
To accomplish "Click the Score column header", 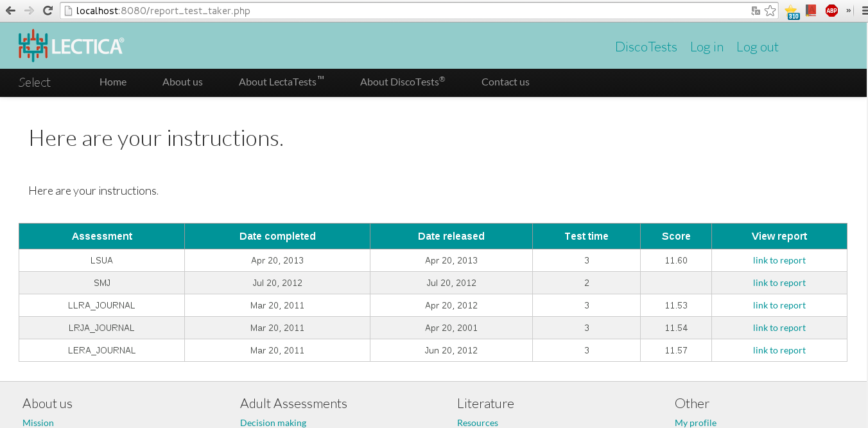I will coord(676,236).
